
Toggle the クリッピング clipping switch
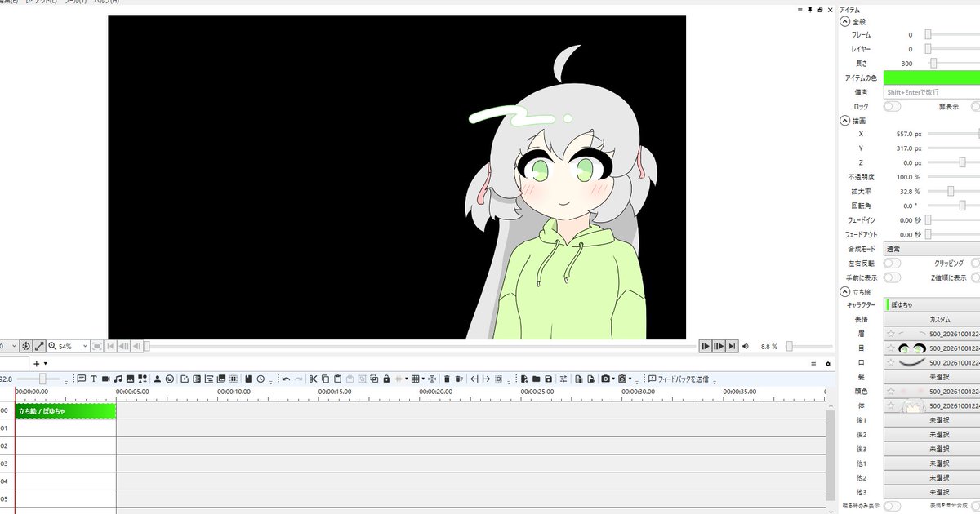[976, 264]
